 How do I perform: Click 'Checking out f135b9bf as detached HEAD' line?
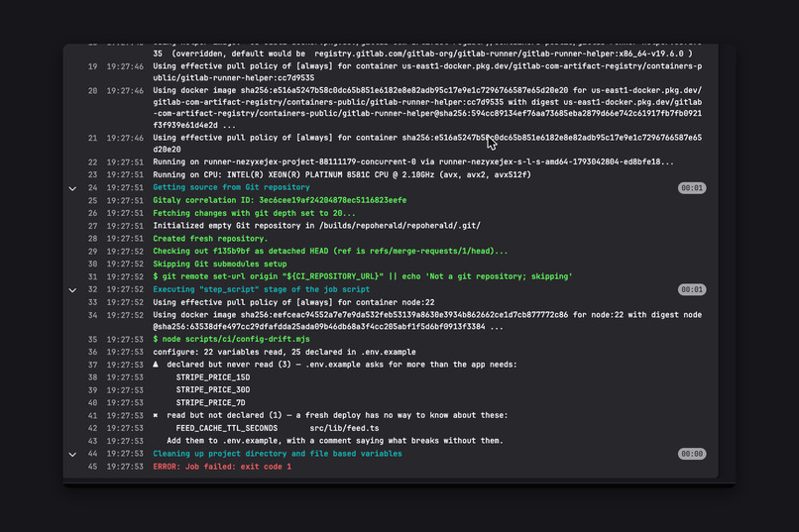tap(330, 251)
